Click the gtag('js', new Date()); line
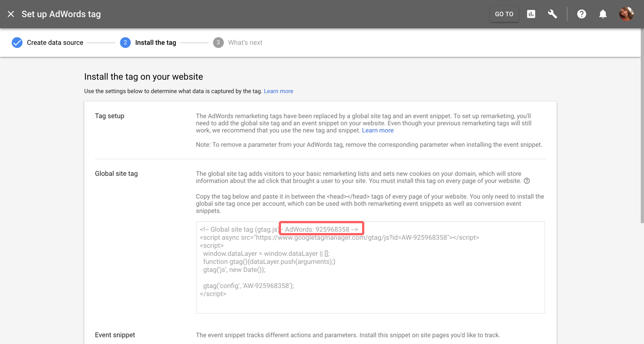Screen dimensions: 644x344 click(x=234, y=270)
